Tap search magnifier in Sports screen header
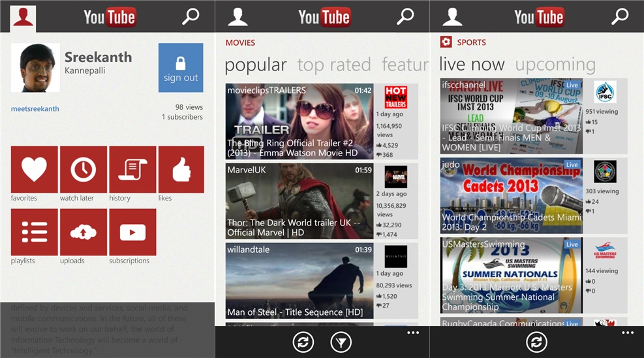Image resolution: width=644 pixels, height=358 pixels. pyautogui.click(x=620, y=17)
